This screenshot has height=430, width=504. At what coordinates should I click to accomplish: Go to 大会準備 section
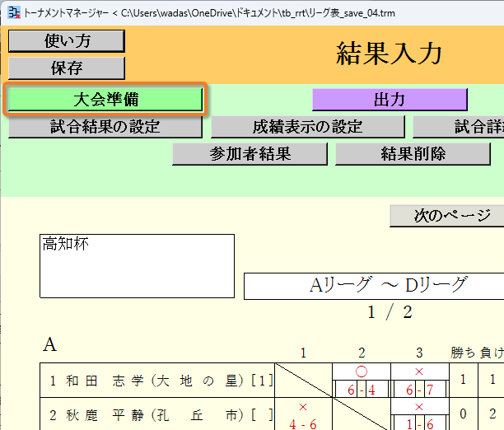click(105, 100)
